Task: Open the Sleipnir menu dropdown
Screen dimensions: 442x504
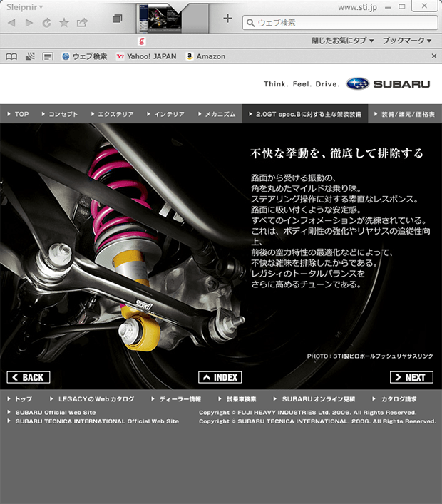Action: [25, 6]
